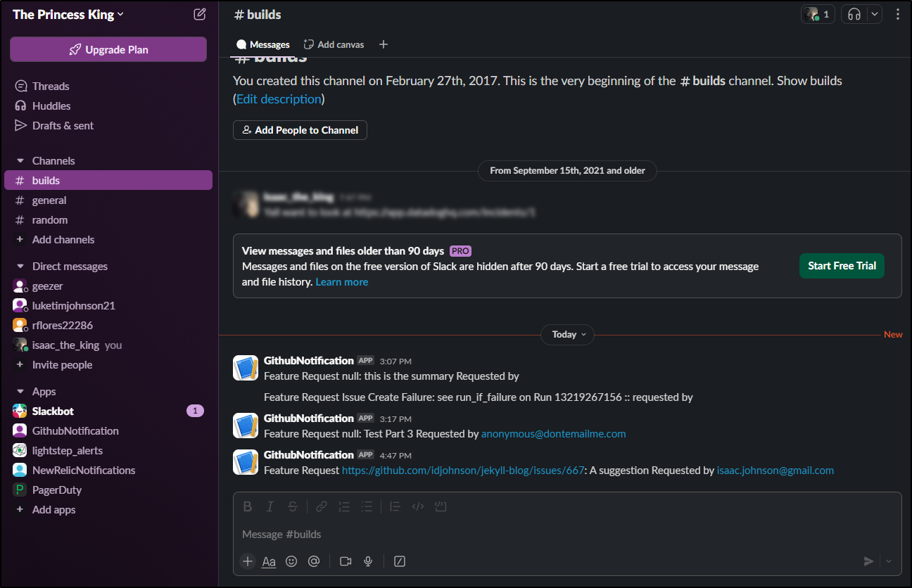
Task: Click anonymous@dontemailme.com email link
Action: (553, 434)
